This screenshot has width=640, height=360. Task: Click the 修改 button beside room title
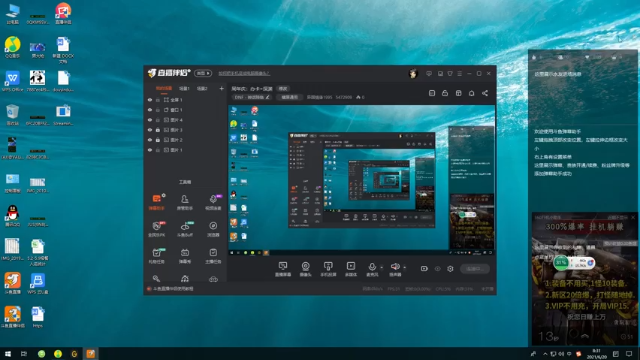click(x=283, y=89)
